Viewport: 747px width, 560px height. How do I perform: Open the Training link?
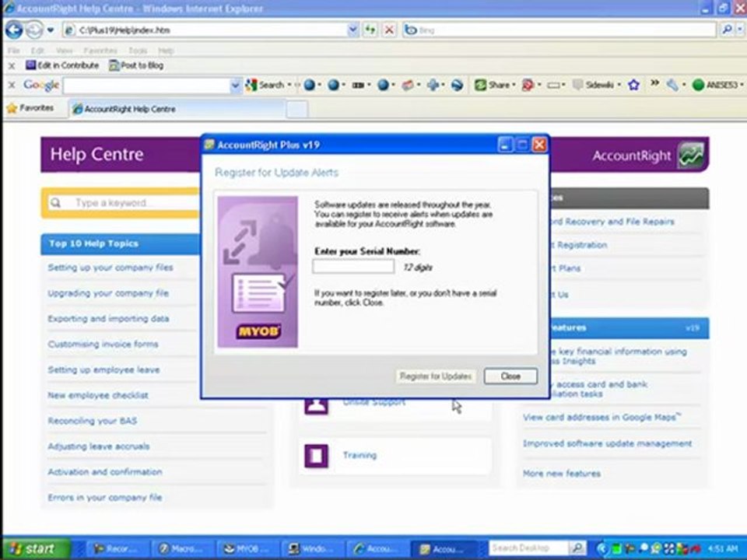click(359, 456)
